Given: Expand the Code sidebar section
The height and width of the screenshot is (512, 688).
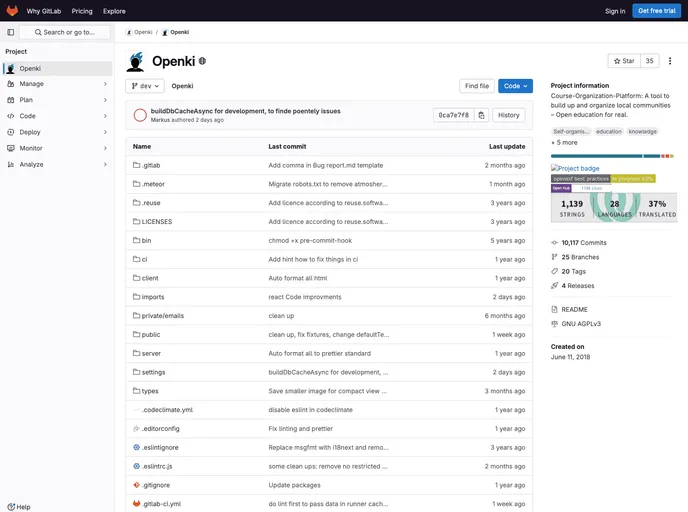Looking at the screenshot, I should [x=105, y=116].
